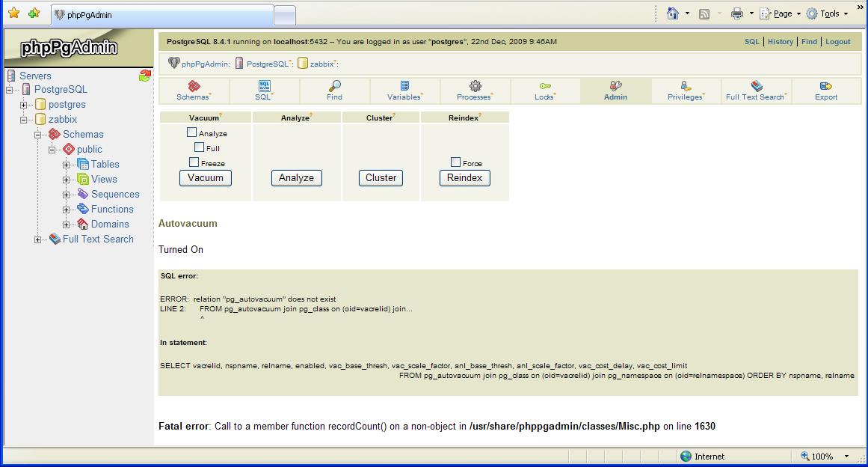Open the Full Text Search toolbar icon

click(x=757, y=86)
